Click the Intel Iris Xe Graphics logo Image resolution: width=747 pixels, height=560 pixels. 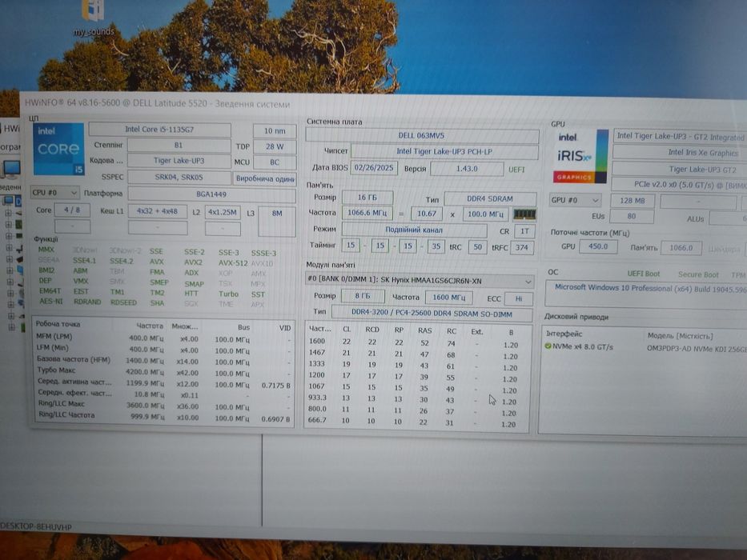coord(580,156)
